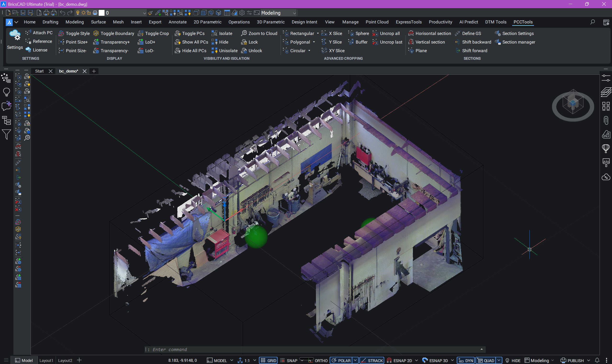612x364 pixels.
Task: Expand the application menu chevron
Action: (16, 22)
